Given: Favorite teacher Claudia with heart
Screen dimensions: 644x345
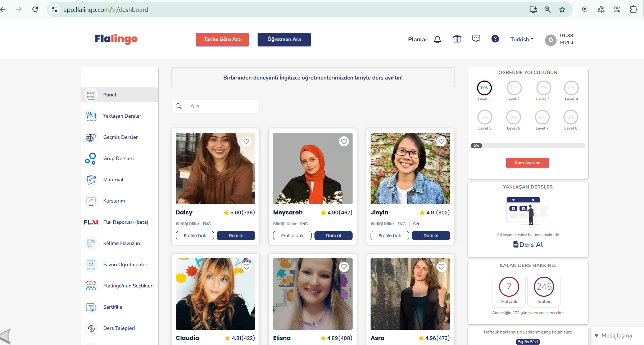Looking at the screenshot, I should click(x=246, y=267).
